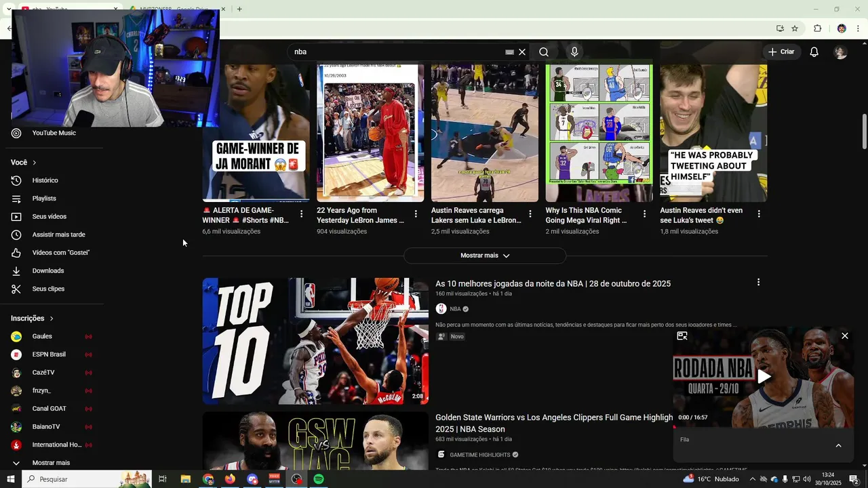Open Chrome extensions puzzle icon
Viewport: 868px width, 488px height.
pyautogui.click(x=817, y=28)
